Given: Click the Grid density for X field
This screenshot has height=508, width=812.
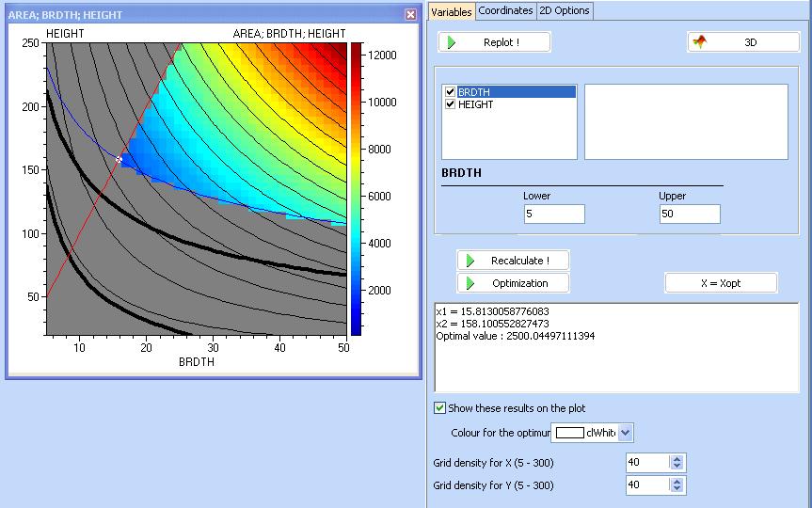Looking at the screenshot, I should pos(647,462).
